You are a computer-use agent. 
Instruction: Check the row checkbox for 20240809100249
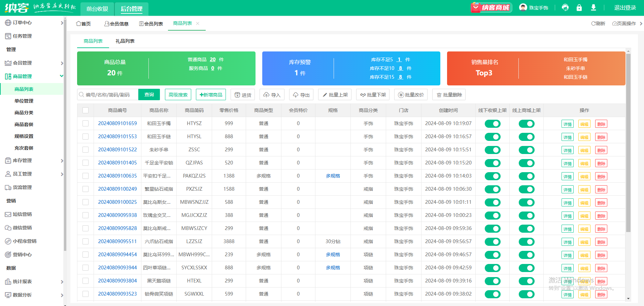[x=86, y=189]
